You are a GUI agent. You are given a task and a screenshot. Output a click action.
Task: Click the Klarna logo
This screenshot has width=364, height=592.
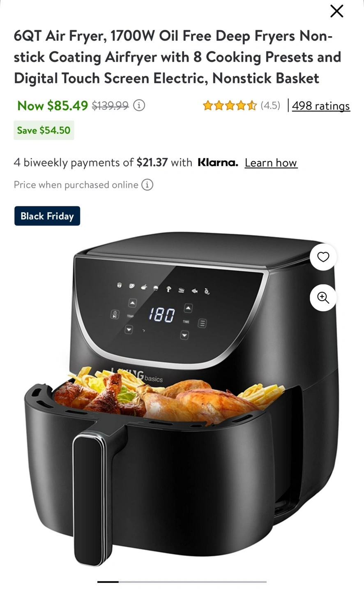click(218, 162)
